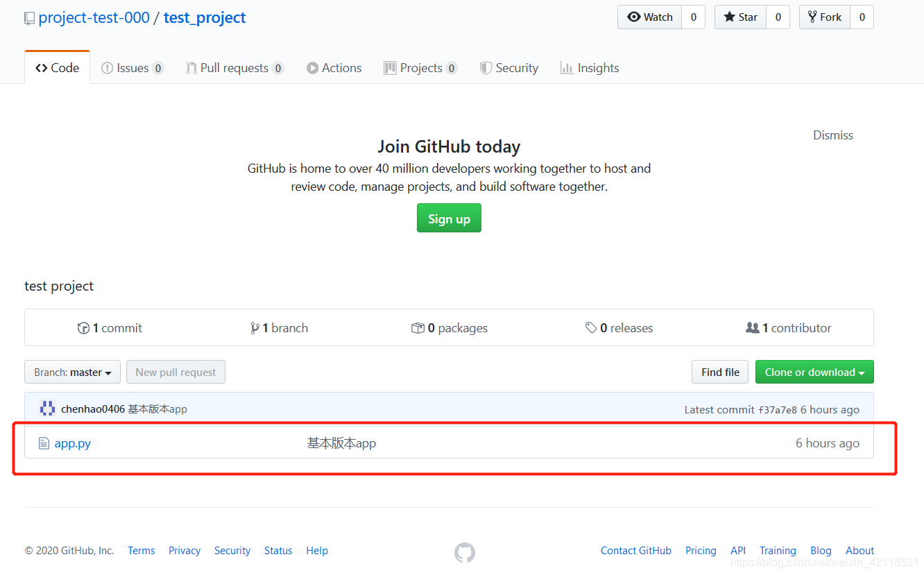Click the file icon next to app.py
Image resolution: width=924 pixels, height=575 pixels.
(44, 443)
